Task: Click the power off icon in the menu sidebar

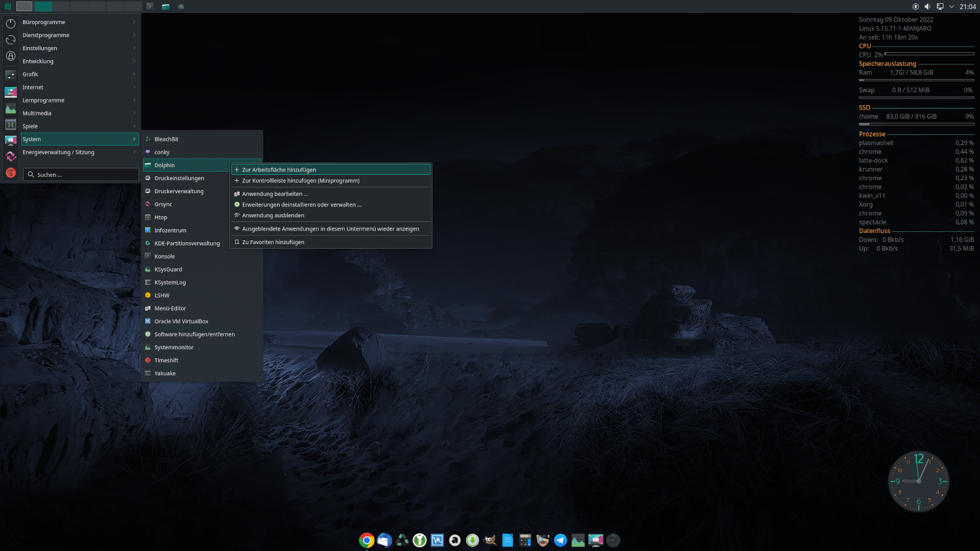Action: tap(10, 24)
